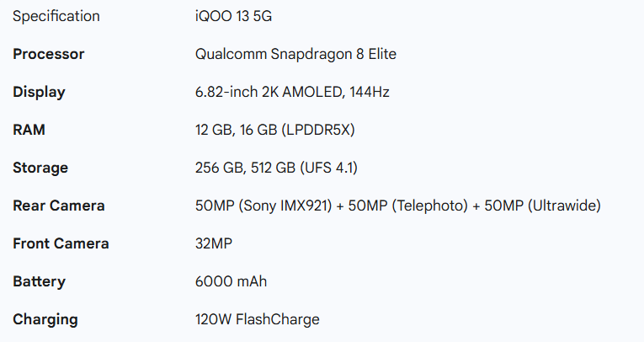Select the 6000 mAh battery value
The height and width of the screenshot is (342, 644).
231,281
